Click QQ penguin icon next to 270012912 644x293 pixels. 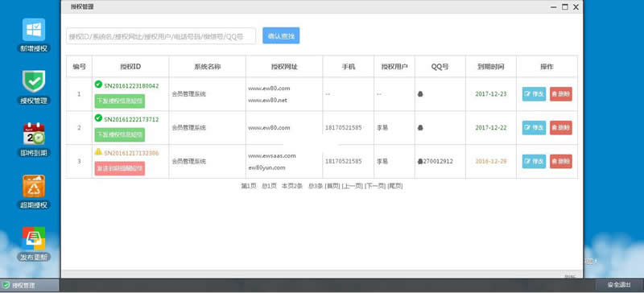point(420,162)
